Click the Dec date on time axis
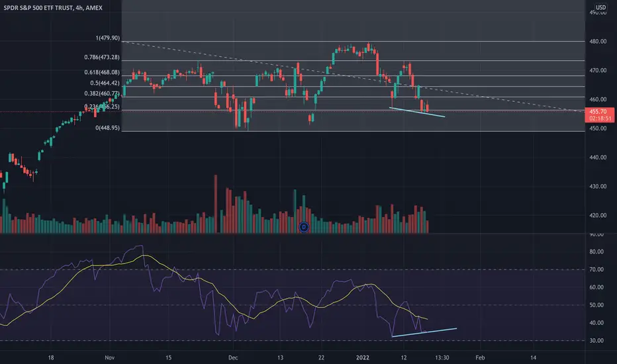This screenshot has width=617, height=364. click(233, 357)
